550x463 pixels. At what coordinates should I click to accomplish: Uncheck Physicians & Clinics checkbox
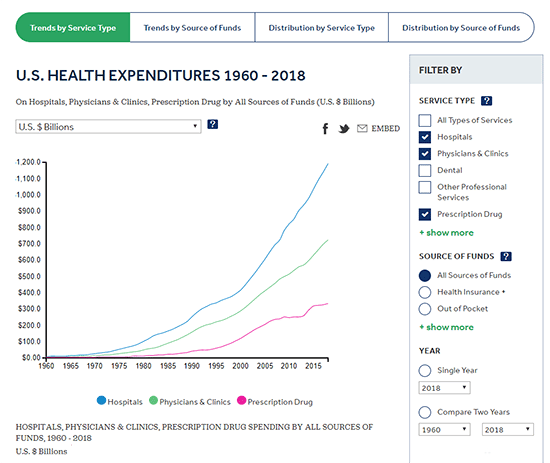click(x=425, y=154)
